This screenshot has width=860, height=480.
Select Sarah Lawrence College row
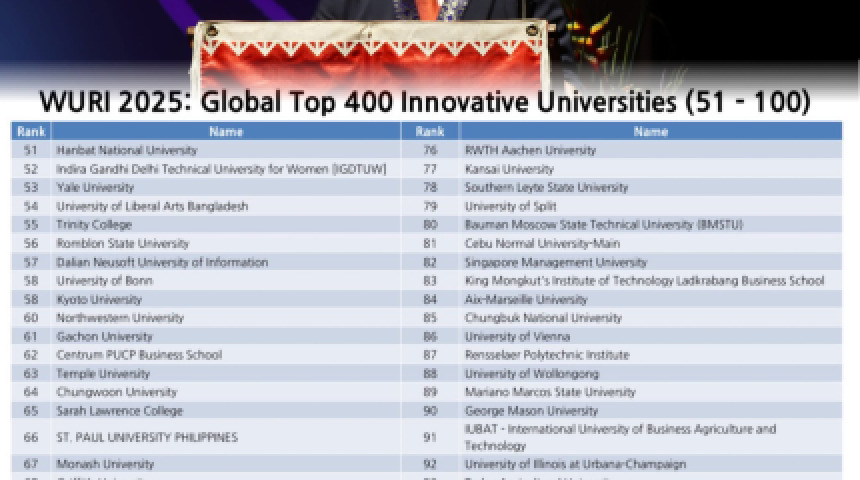[119, 411]
